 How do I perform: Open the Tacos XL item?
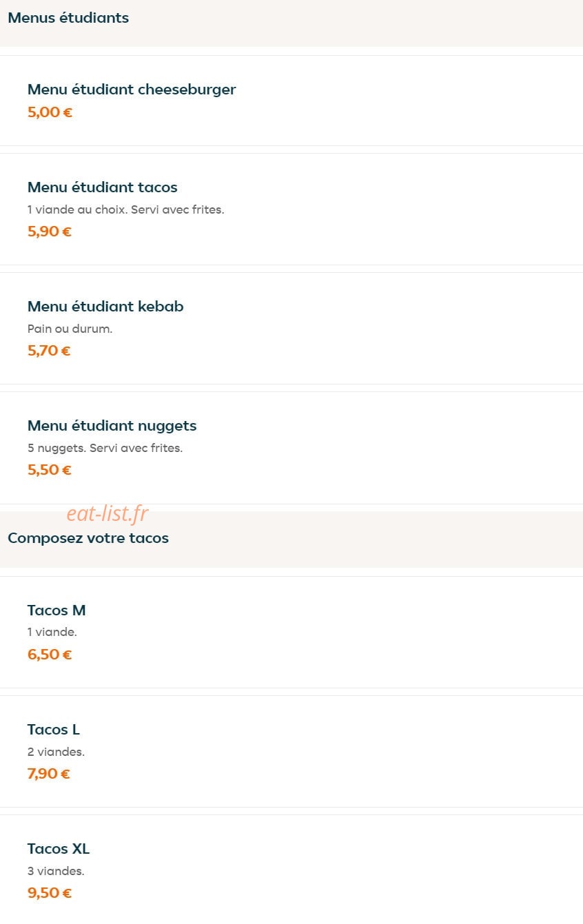click(x=291, y=870)
